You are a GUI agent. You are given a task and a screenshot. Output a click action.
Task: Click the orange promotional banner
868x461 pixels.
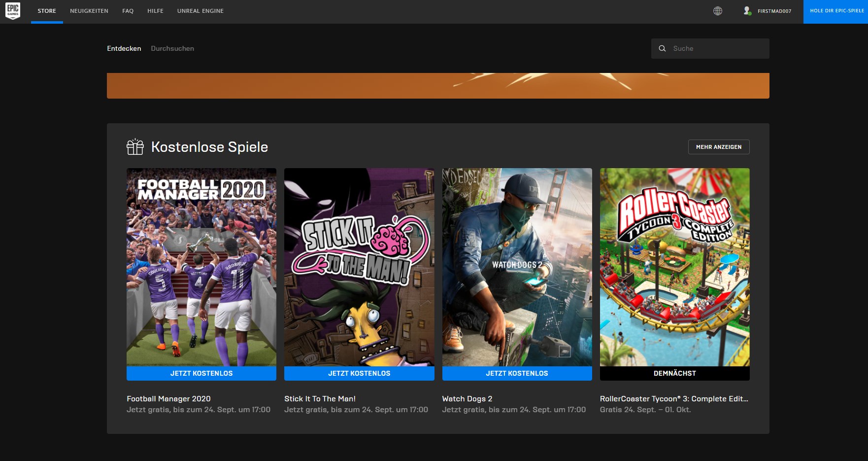[438, 86]
